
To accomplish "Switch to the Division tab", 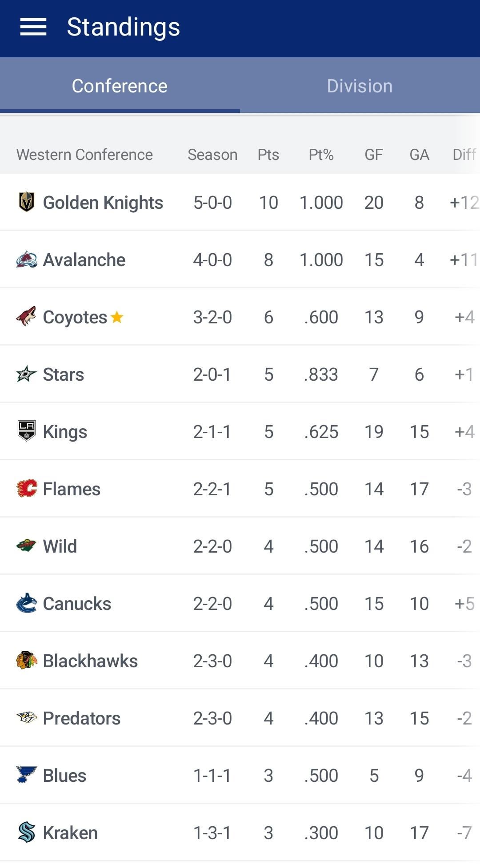I will click(x=360, y=86).
